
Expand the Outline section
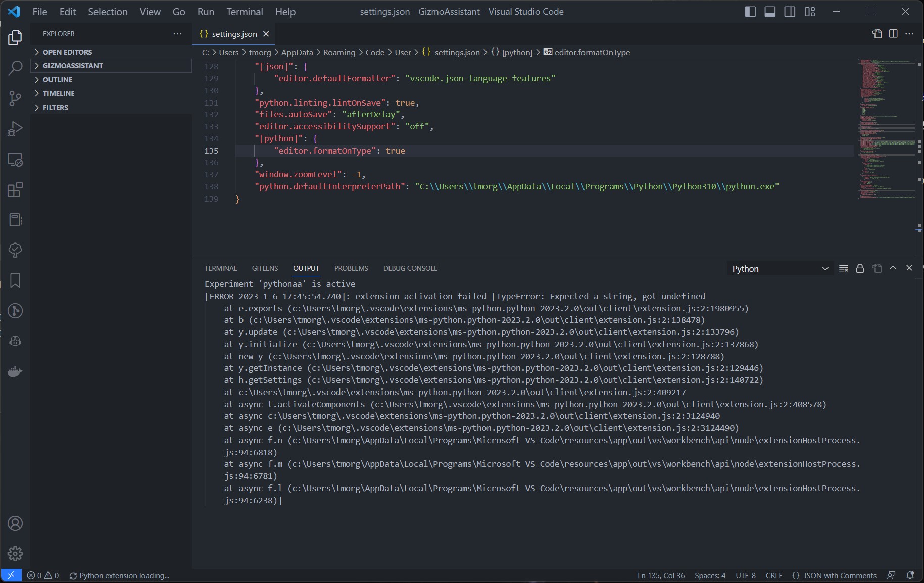tap(111, 80)
